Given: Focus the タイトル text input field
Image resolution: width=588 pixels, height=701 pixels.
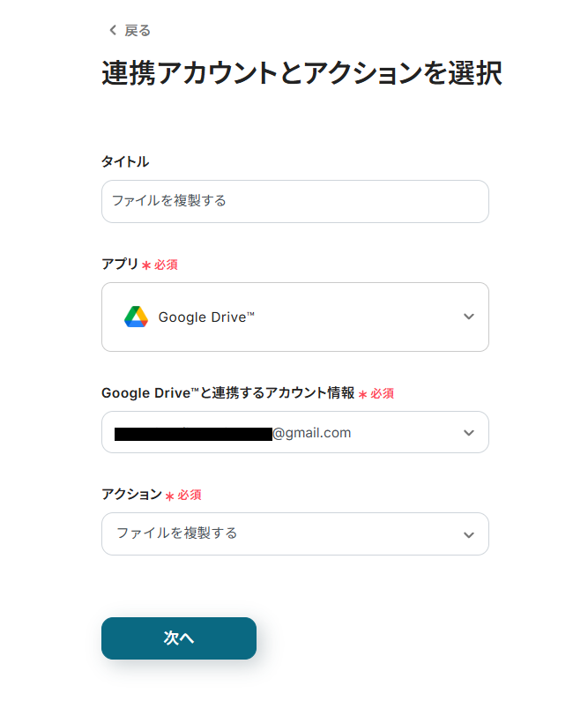Looking at the screenshot, I should click(294, 201).
